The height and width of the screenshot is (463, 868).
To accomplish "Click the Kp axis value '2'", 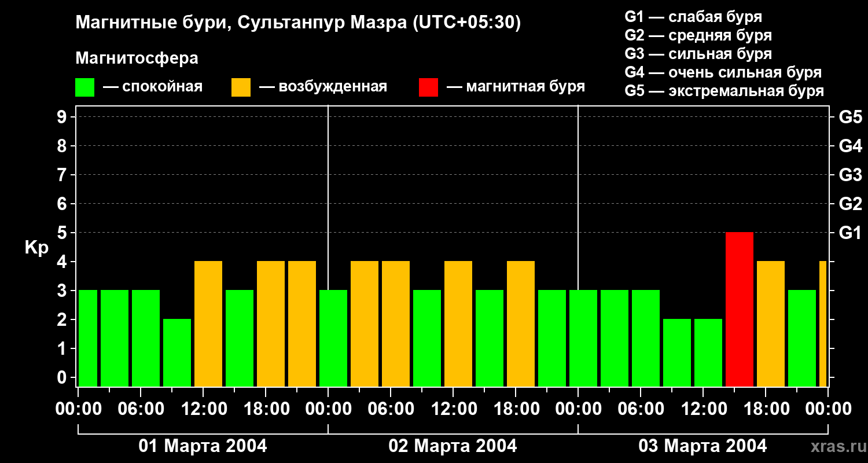I will 63,319.
